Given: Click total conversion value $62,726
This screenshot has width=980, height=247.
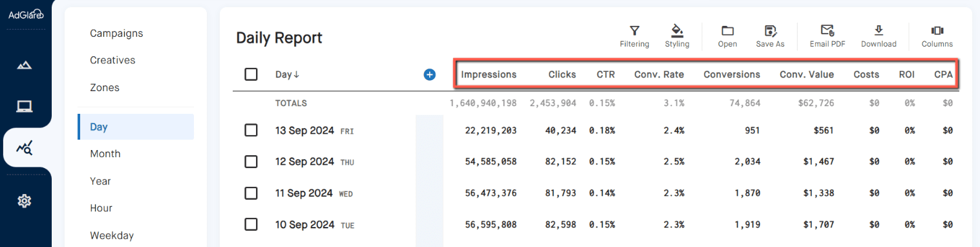Looking at the screenshot, I should (x=816, y=103).
